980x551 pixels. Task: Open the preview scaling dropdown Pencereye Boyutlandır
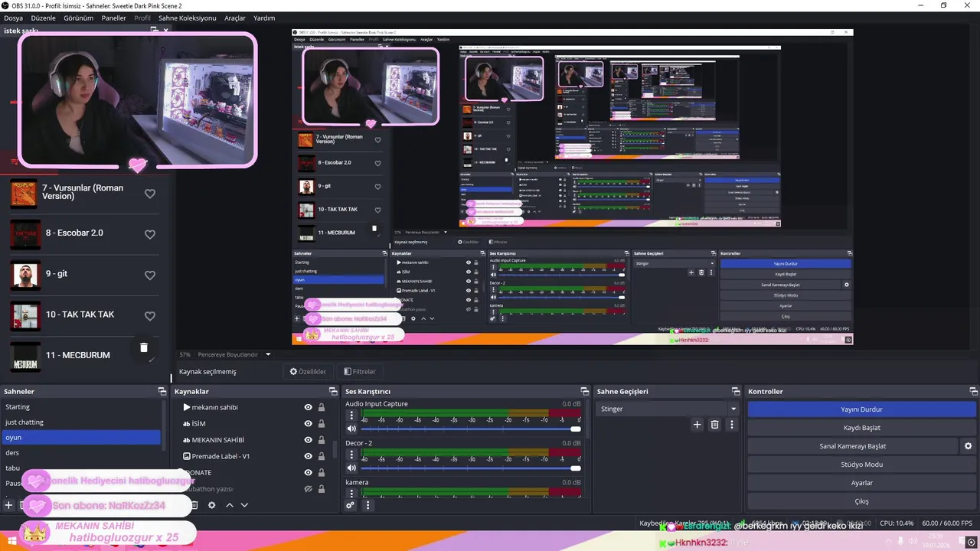(267, 354)
